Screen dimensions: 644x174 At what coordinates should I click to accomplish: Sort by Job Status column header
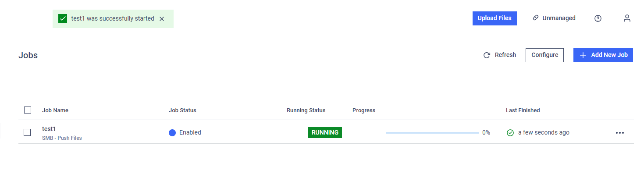[182, 110]
